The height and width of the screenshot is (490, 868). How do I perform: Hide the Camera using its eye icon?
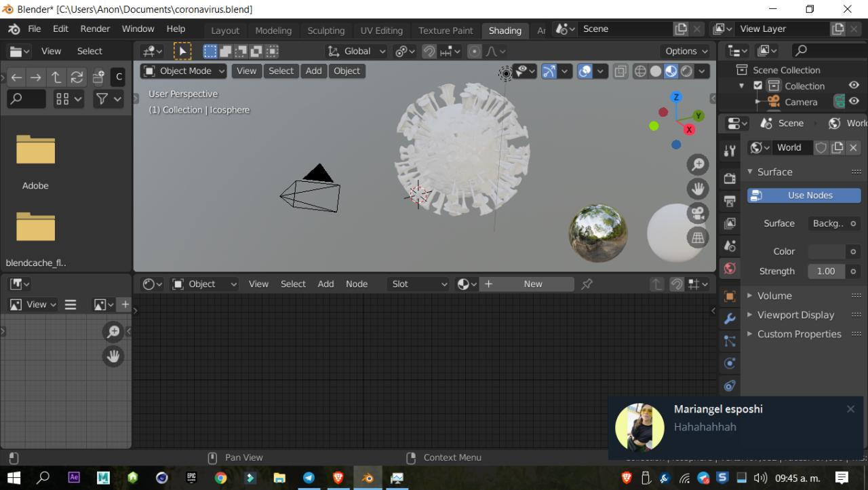click(854, 102)
